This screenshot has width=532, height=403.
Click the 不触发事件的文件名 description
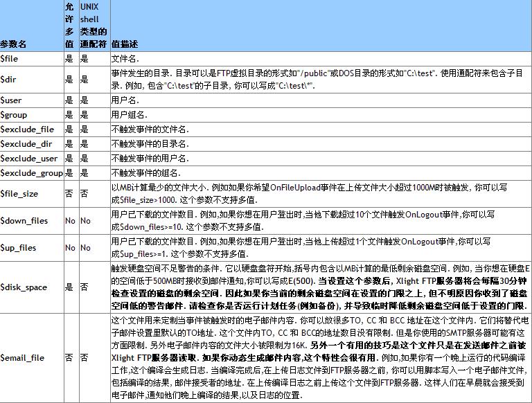coord(150,129)
